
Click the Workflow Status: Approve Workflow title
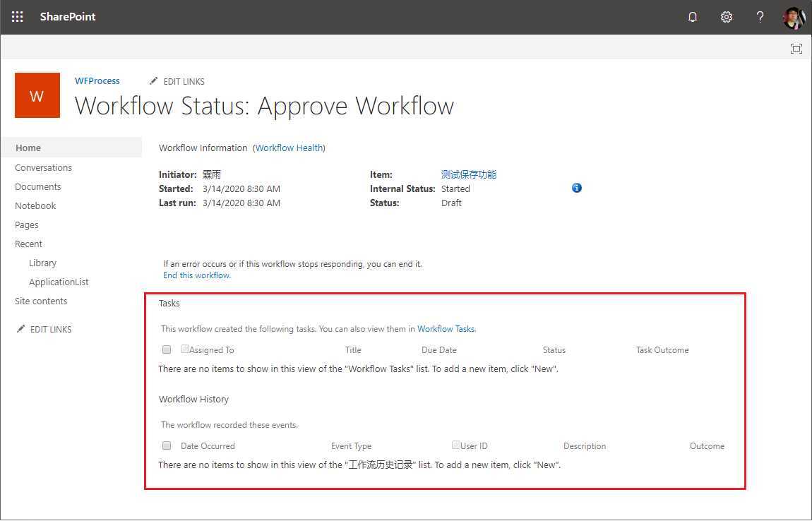[265, 106]
